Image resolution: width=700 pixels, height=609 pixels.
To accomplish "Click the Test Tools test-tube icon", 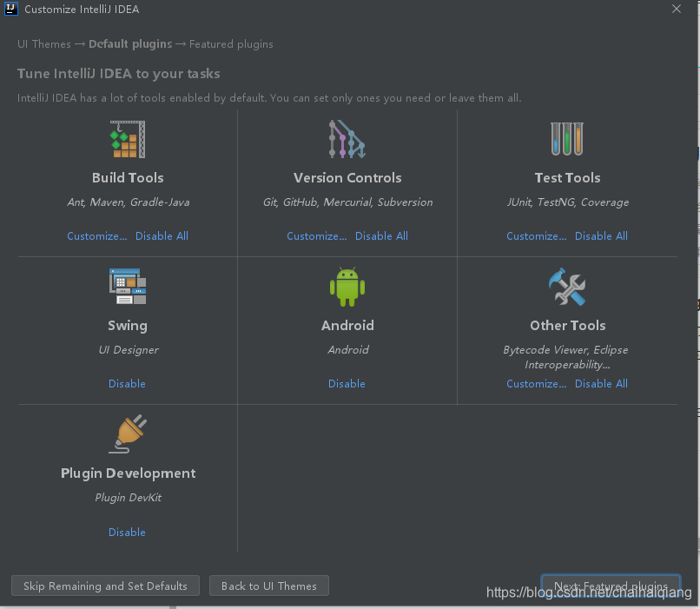I will (567, 139).
